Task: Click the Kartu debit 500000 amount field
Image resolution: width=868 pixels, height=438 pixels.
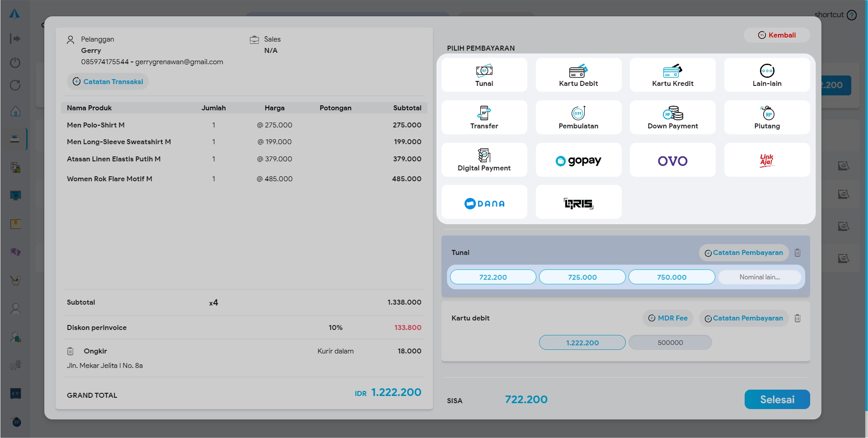Action: 670,343
